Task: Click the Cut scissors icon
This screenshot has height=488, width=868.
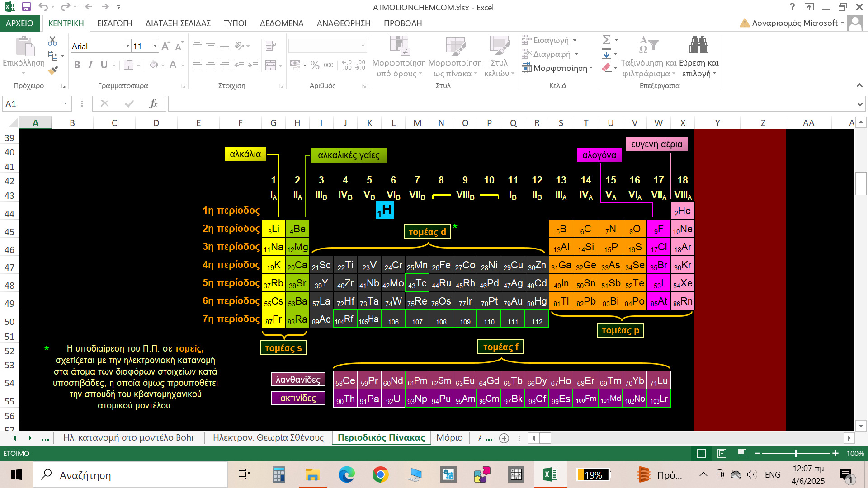Action: [52, 41]
